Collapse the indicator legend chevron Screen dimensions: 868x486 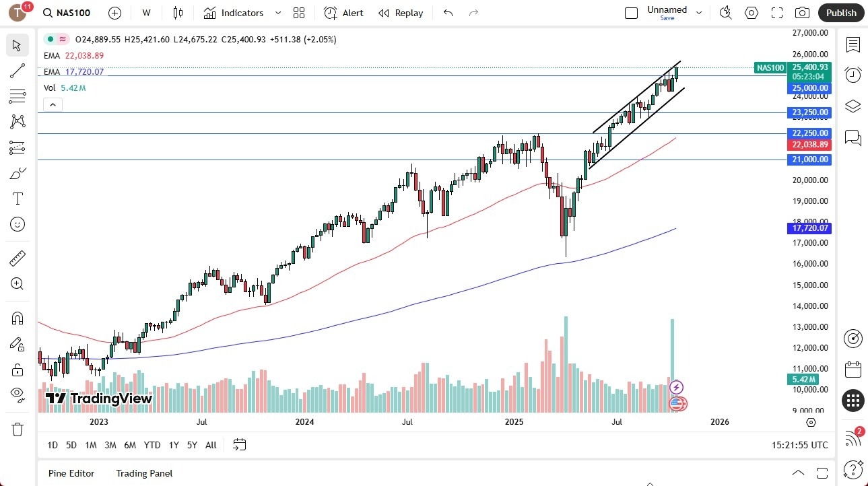[53, 104]
